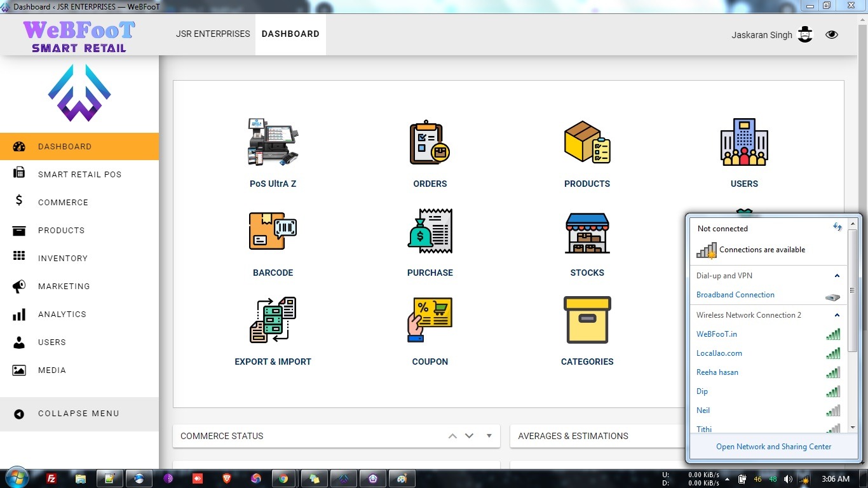
Task: Collapse the Dial-up and VPN section
Action: tap(837, 276)
